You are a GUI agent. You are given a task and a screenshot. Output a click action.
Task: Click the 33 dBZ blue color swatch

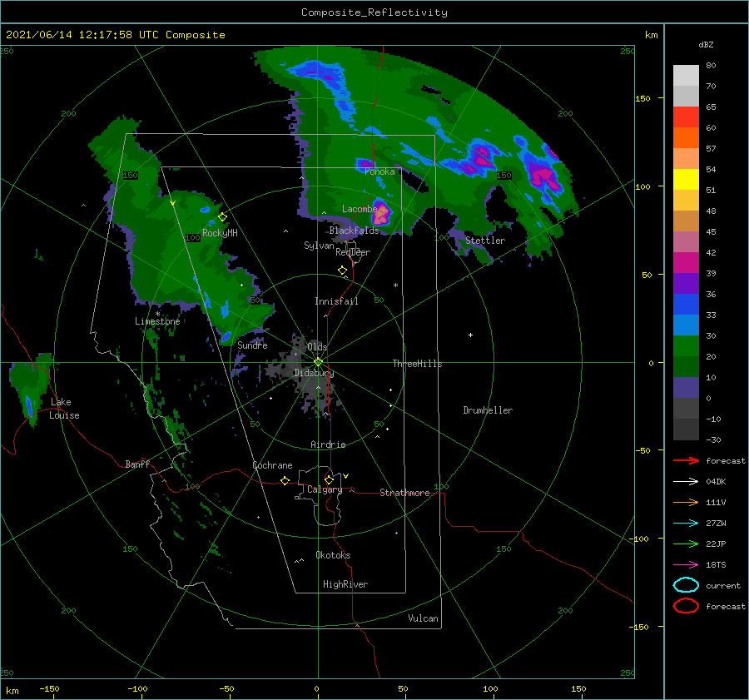(686, 304)
